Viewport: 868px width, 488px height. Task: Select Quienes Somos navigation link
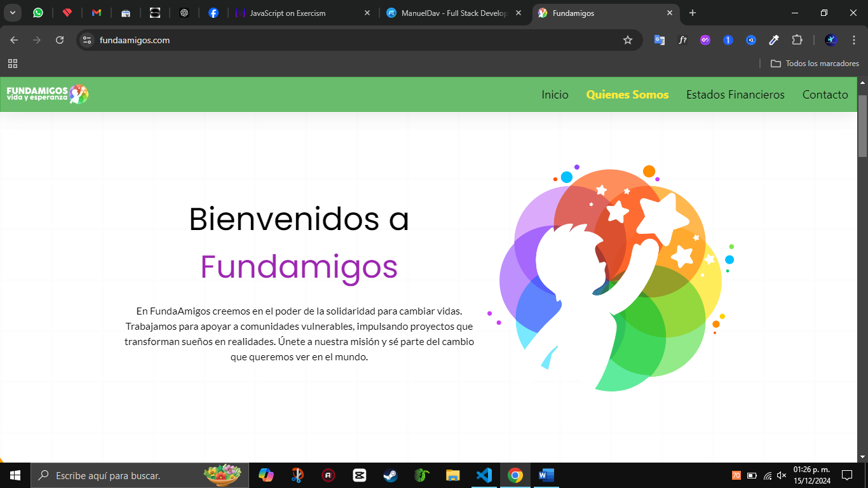click(627, 95)
